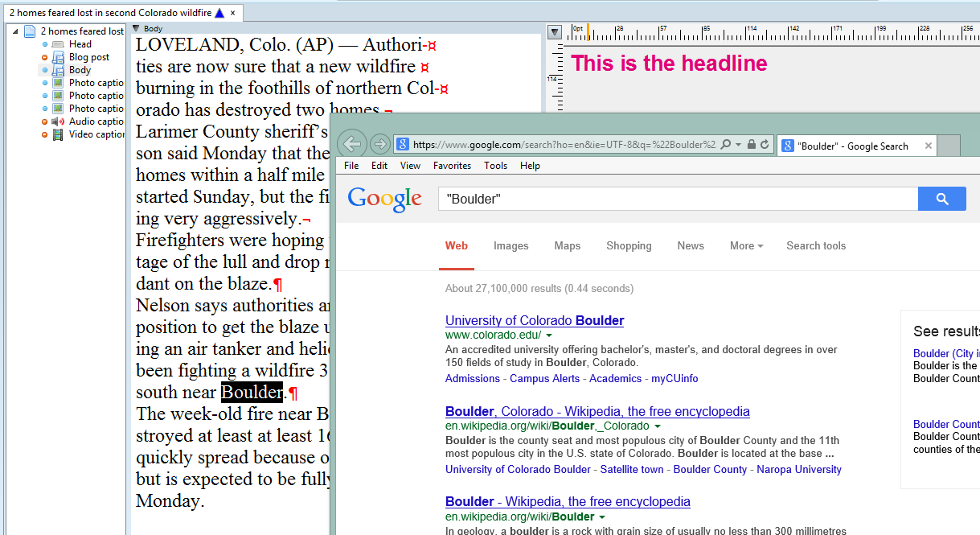This screenshot has width=980, height=535.
Task: Open the University of Colorado Boulder result
Action: point(535,320)
